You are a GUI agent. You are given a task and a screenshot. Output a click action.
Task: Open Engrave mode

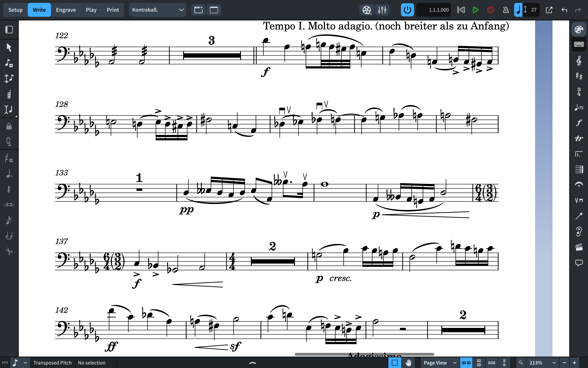pyautogui.click(x=66, y=10)
